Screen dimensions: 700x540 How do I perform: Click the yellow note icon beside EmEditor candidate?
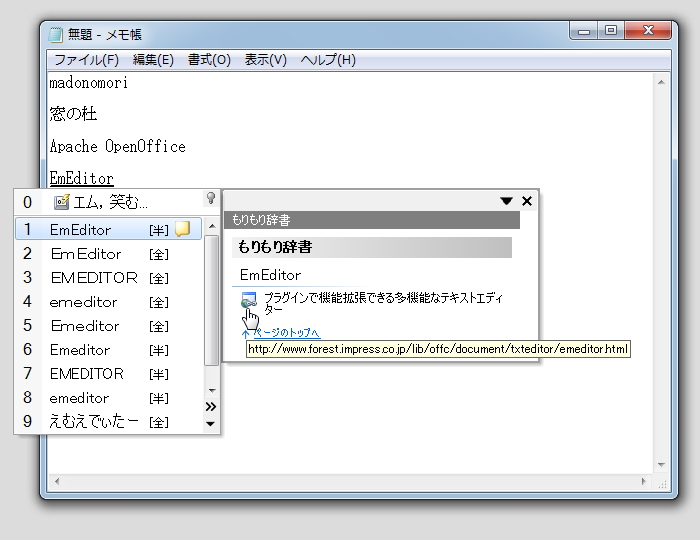pos(182,229)
